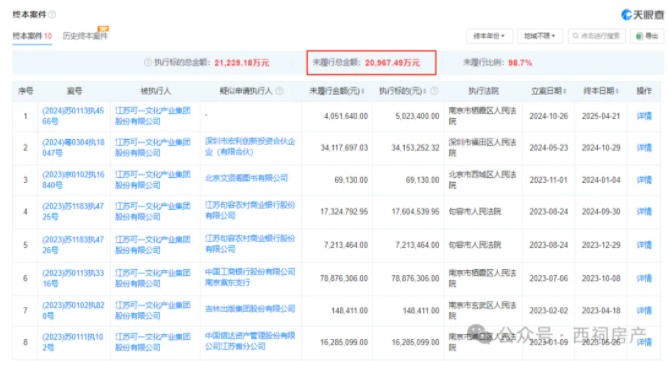Click filing date 2024-10-26

pyautogui.click(x=548, y=116)
